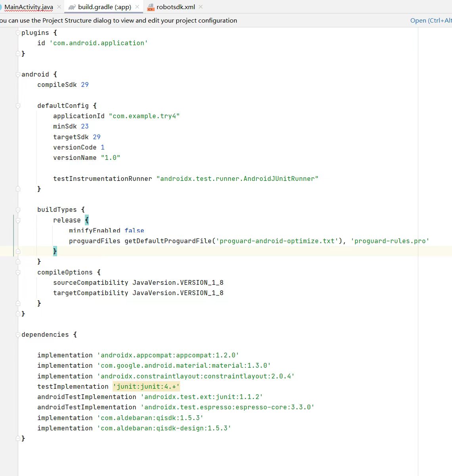Click highlighted 'junit:junit:4.+' string

point(146,387)
